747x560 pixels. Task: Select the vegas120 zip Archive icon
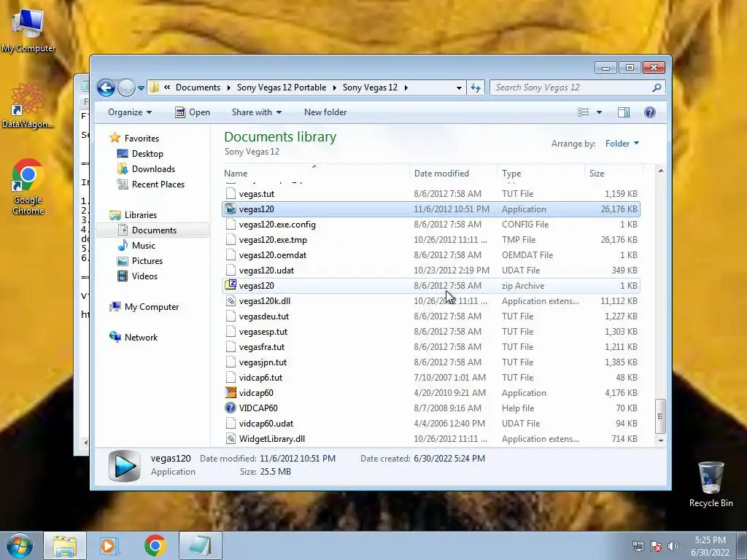(231, 285)
